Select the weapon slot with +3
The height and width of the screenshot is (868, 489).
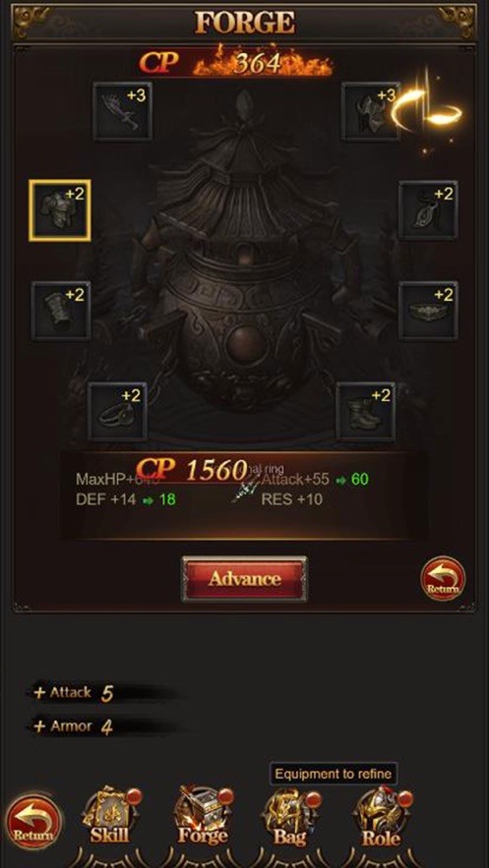point(122,111)
